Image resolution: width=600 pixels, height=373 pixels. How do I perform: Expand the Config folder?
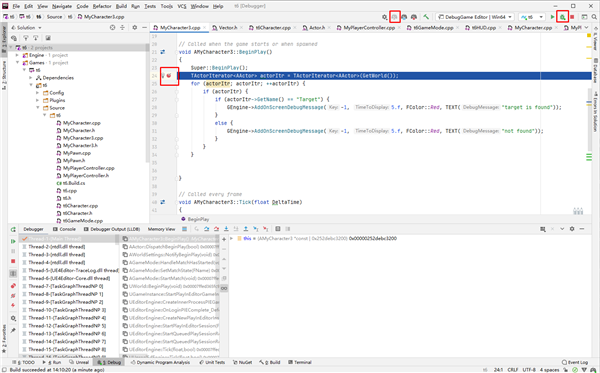click(38, 93)
